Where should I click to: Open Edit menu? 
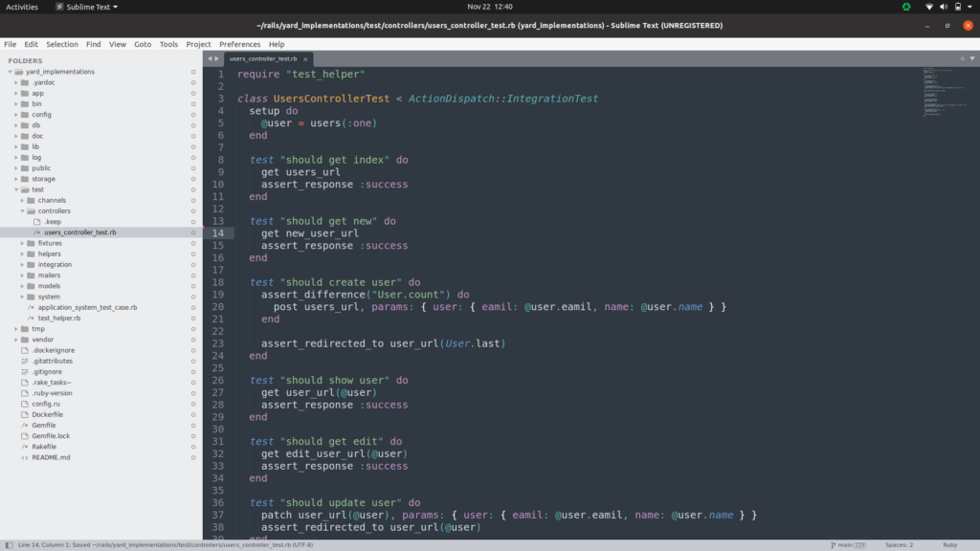coord(31,44)
